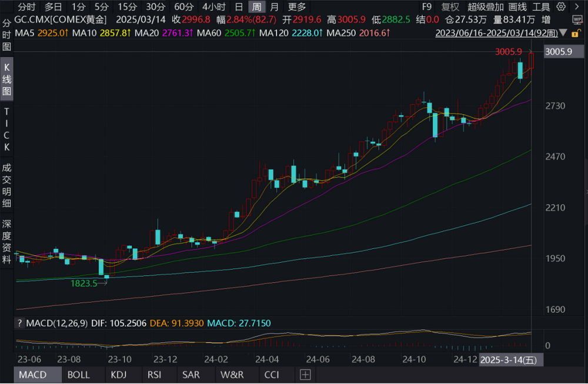
Task: Open the TICK sidebar panel
Action: [6, 129]
